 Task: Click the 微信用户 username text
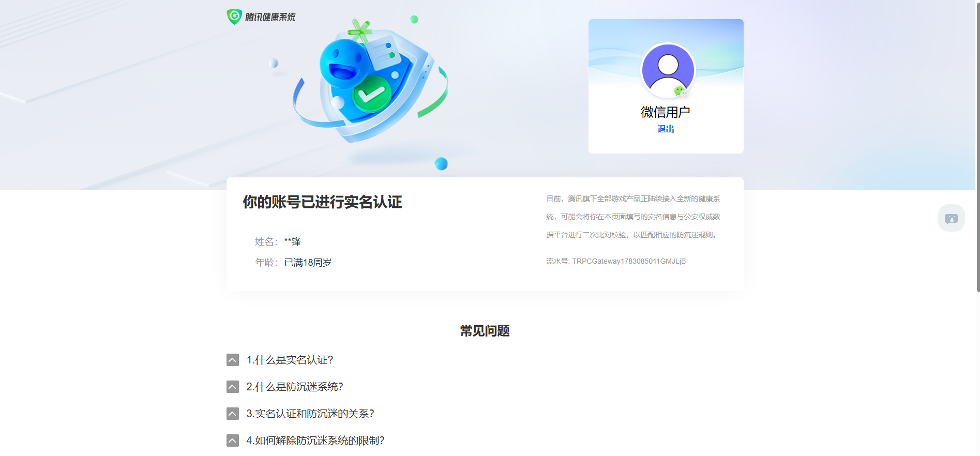666,112
